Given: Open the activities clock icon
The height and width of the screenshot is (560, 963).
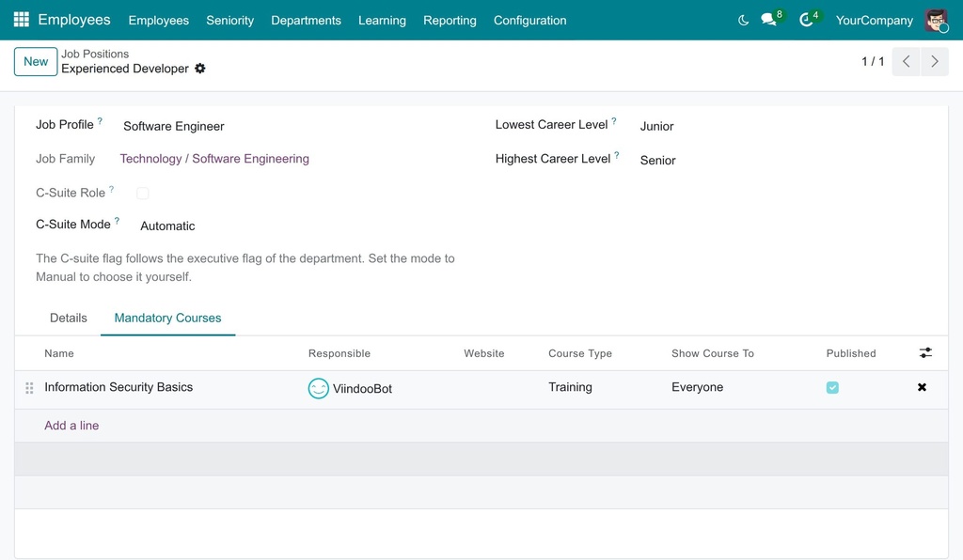Looking at the screenshot, I should pyautogui.click(x=806, y=21).
